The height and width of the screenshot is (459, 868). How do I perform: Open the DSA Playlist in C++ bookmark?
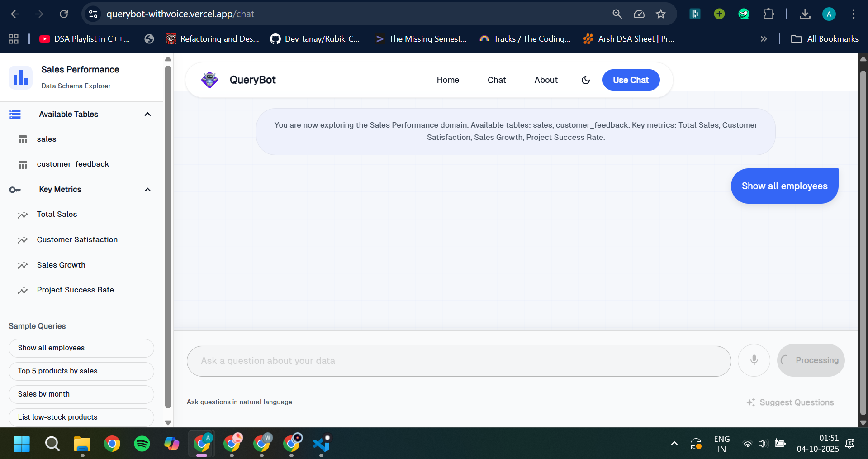tap(85, 39)
